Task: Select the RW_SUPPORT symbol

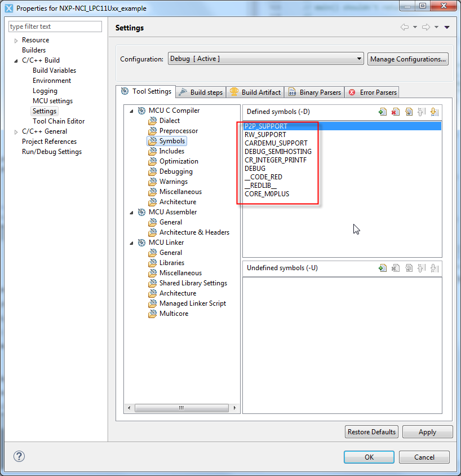Action: tap(265, 134)
